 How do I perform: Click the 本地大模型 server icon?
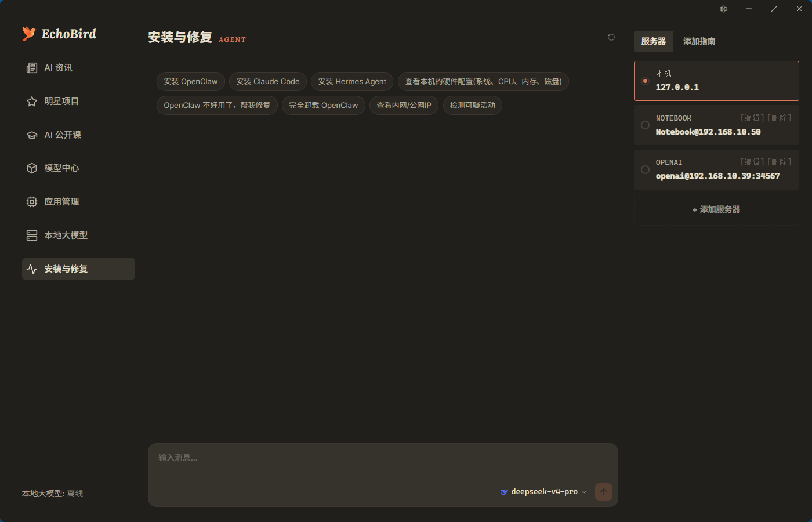pyautogui.click(x=32, y=235)
